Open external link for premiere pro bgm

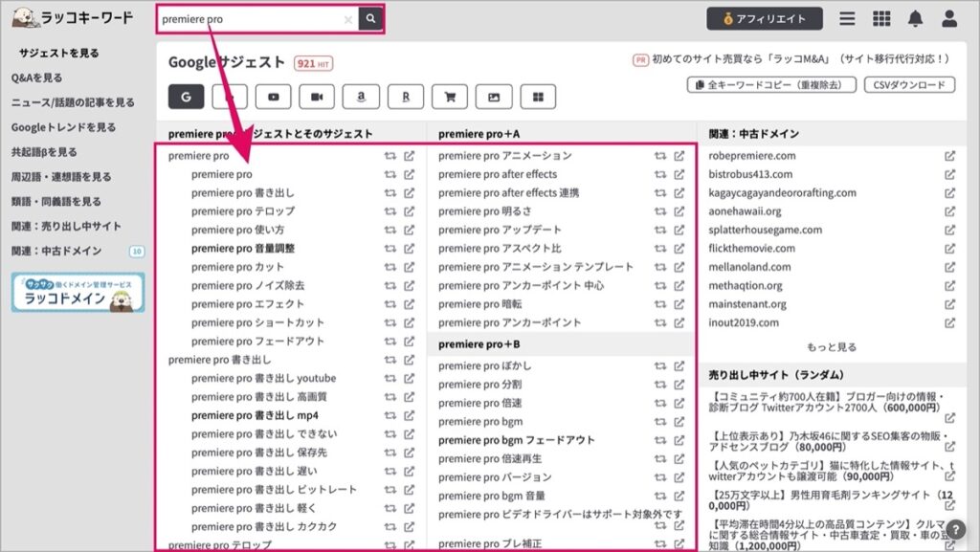tap(679, 422)
